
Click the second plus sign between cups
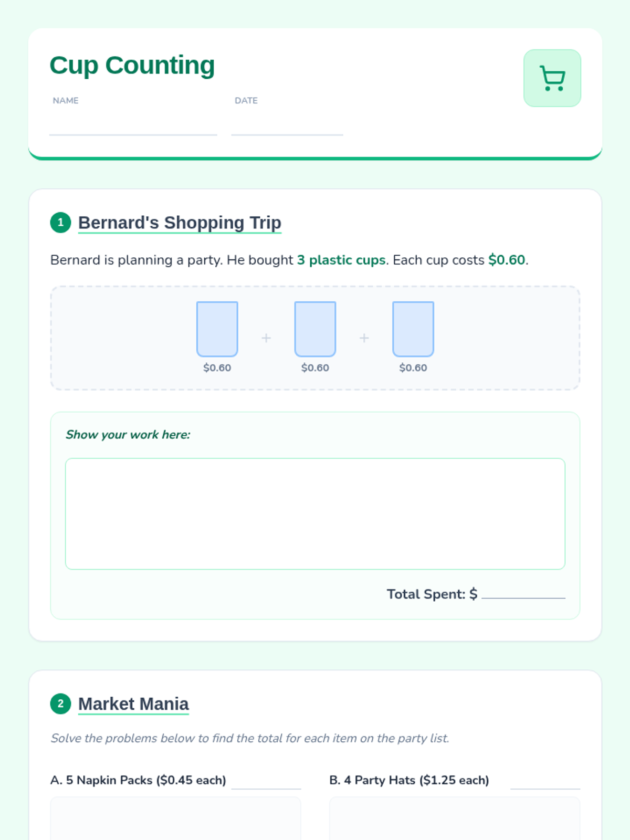[364, 338]
